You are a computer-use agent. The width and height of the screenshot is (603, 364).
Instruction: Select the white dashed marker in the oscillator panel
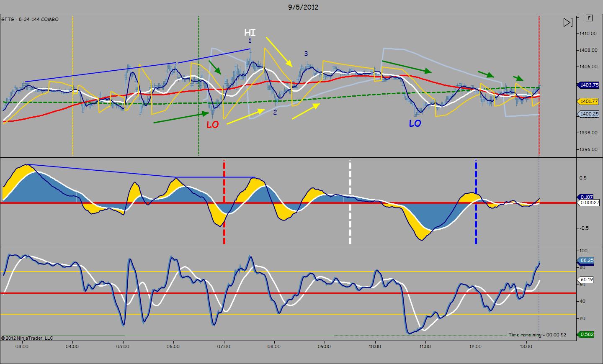[x=350, y=202]
